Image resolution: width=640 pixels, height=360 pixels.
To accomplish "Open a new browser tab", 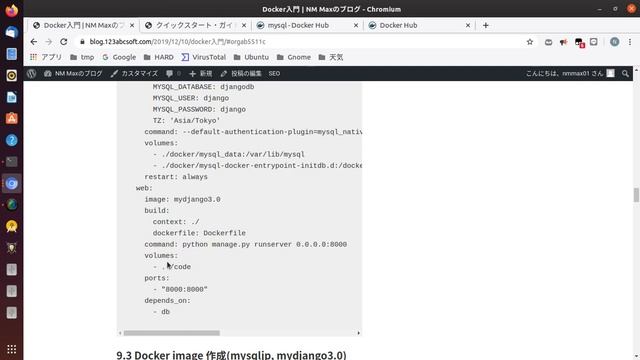I will pyautogui.click(x=485, y=25).
